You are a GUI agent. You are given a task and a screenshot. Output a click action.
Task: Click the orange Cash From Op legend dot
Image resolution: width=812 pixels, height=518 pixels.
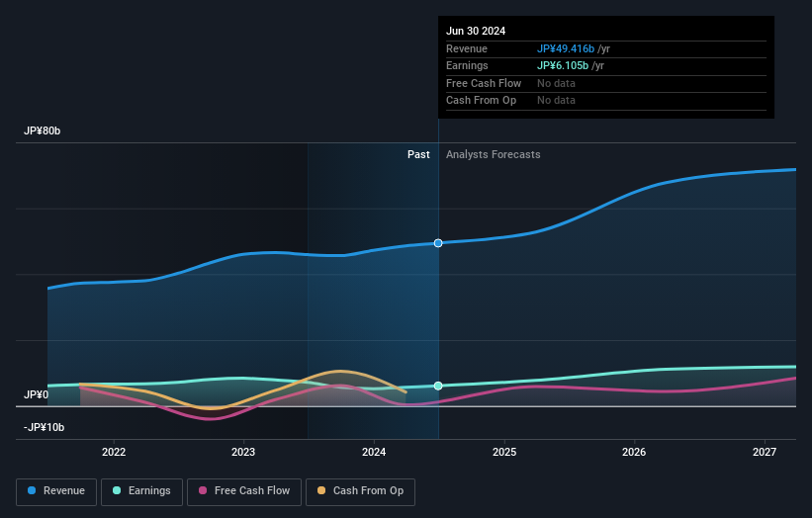pos(321,490)
